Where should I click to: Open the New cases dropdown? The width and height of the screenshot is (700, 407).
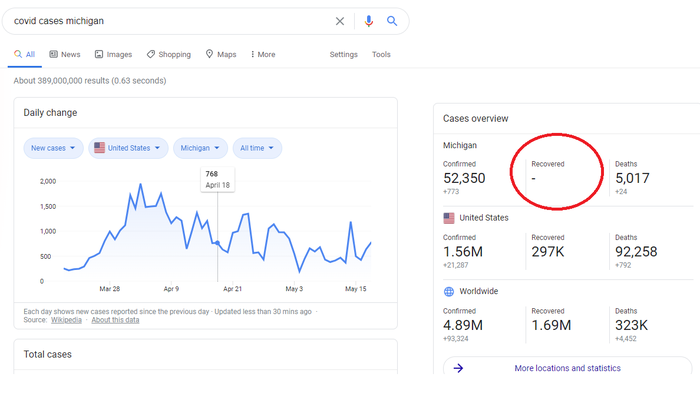(54, 148)
